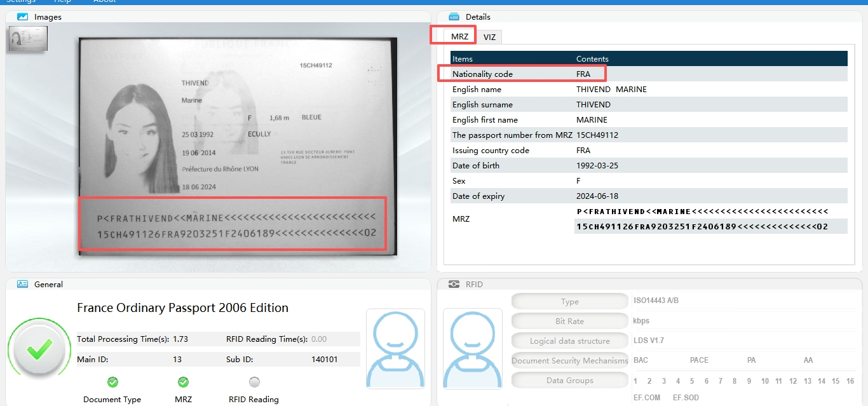Select the English first name value MARINE
Image resolution: width=868 pixels, height=406 pixels.
[592, 119]
